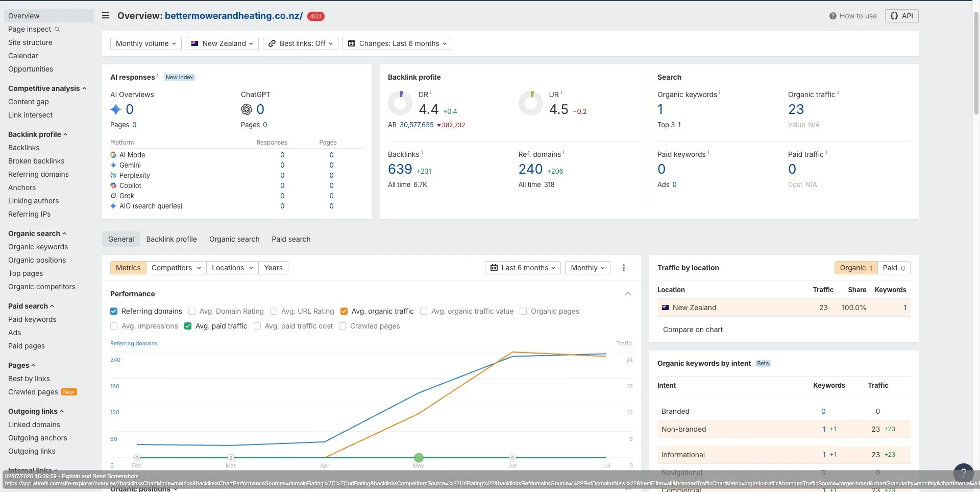980x492 pixels.
Task: Open the three-dot chart options menu
Action: [623, 268]
